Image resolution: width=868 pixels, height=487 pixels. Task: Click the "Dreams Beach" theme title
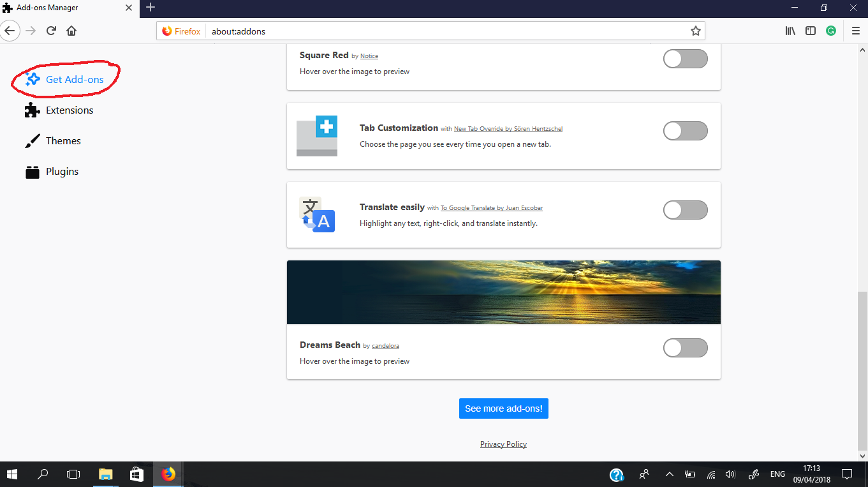coord(330,345)
